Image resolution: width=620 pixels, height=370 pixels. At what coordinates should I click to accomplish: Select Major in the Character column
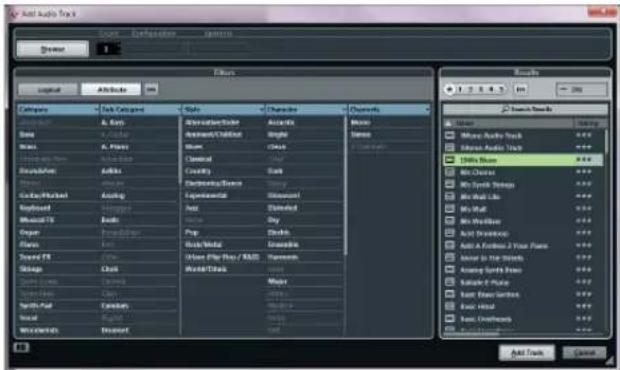[x=277, y=281]
